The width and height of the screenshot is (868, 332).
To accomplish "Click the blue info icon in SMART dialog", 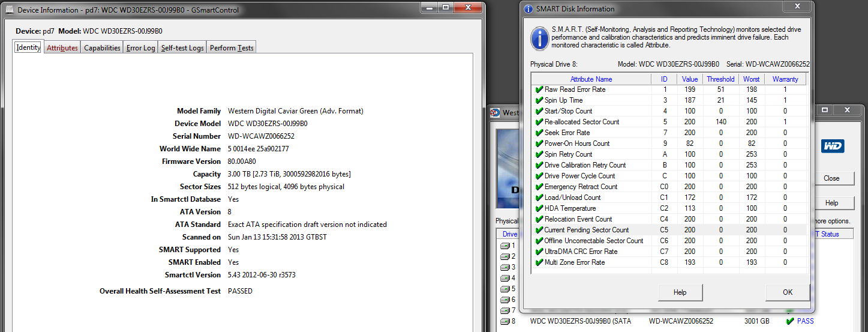I will coord(539,38).
